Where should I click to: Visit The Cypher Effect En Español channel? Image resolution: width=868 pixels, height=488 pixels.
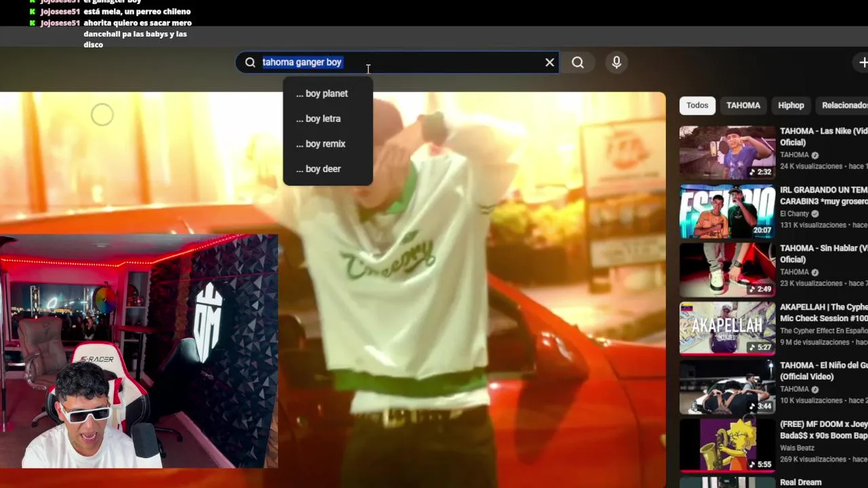point(823,331)
